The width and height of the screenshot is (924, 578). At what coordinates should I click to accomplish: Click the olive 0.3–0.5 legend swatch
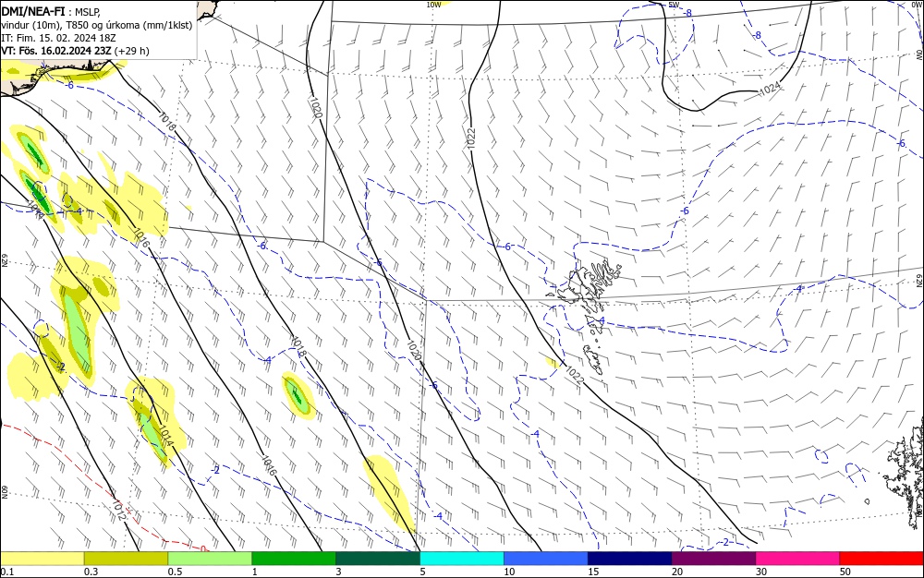tap(126, 559)
